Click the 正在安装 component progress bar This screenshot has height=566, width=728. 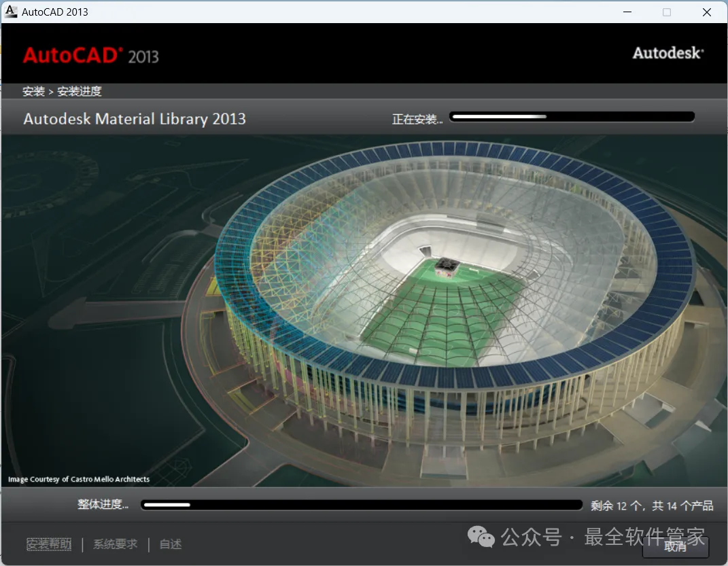tap(572, 117)
